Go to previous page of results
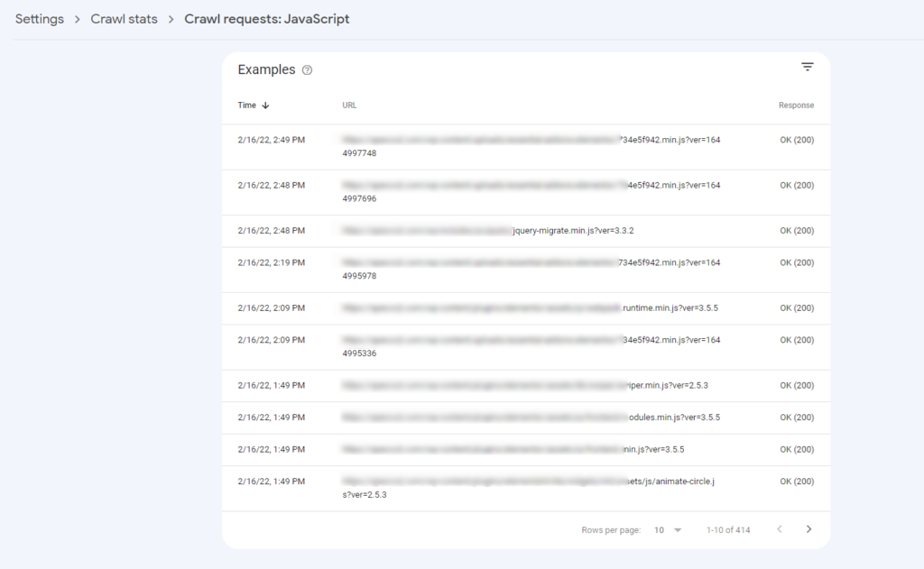The width and height of the screenshot is (924, 569). (780, 529)
